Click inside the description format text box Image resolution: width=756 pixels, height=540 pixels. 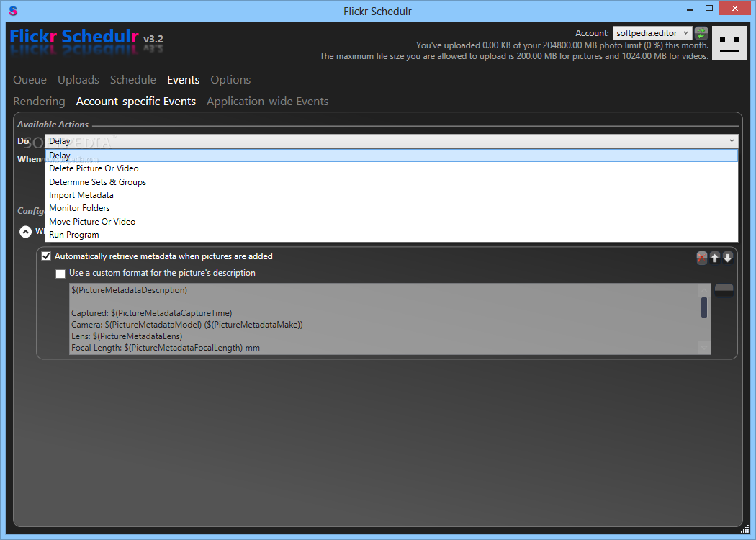pyautogui.click(x=384, y=319)
